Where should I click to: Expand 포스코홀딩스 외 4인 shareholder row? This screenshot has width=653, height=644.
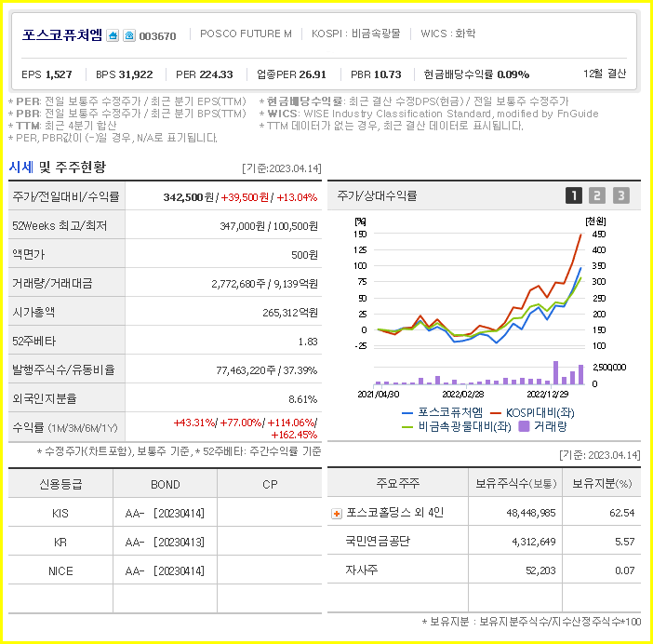coord(337,514)
